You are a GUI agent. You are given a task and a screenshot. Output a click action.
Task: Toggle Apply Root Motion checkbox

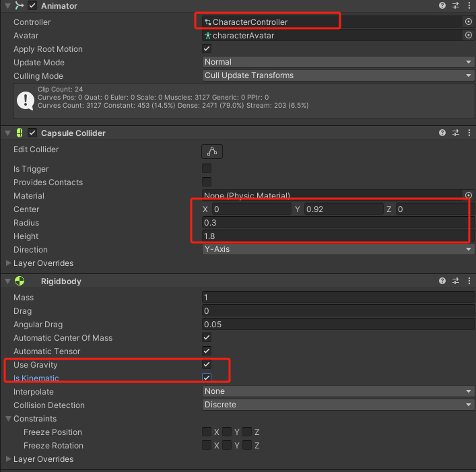(x=207, y=48)
